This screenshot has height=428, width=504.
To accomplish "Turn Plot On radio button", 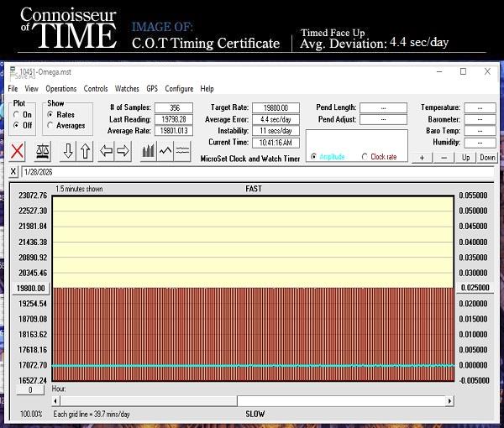I will (17, 115).
